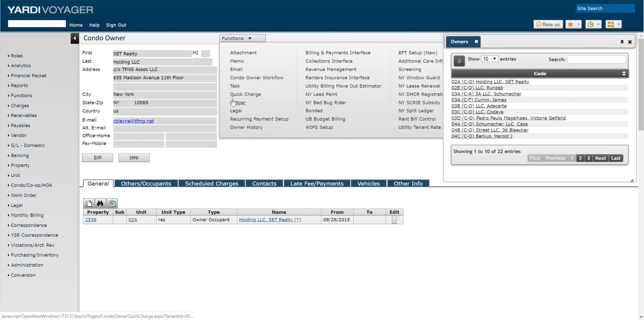Click the dashboard layout grid icon
644x320 pixels.
(611, 24)
